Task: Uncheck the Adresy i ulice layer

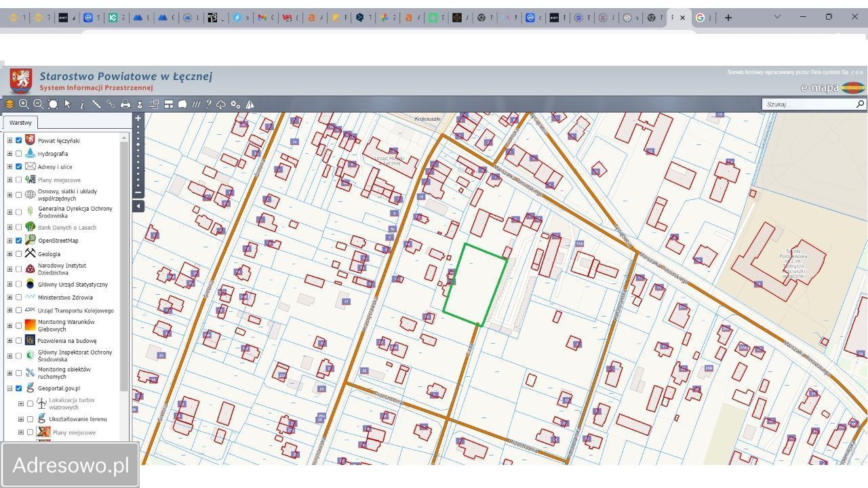Action: (19, 167)
